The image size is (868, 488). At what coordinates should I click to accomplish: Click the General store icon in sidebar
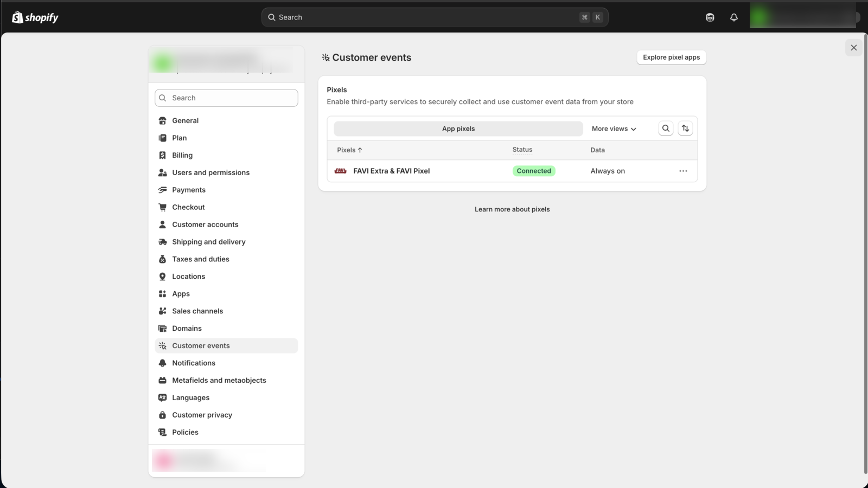pos(162,120)
